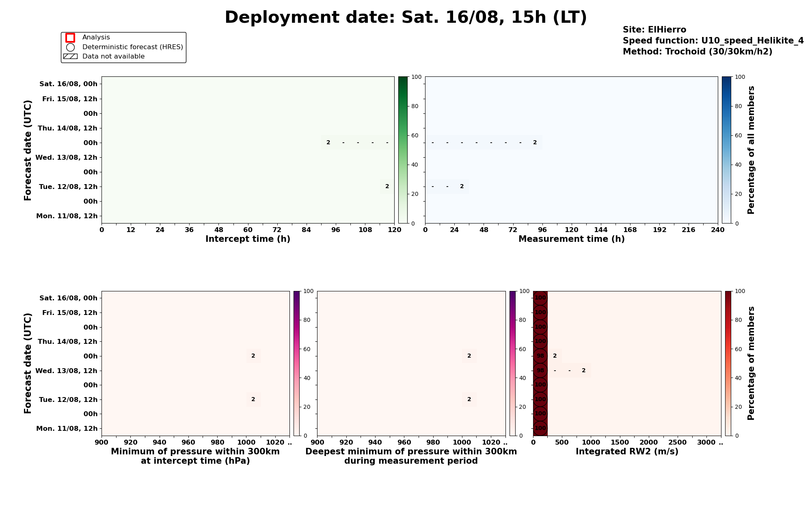Click the purple colorbar beside the deepest minimum panel
This screenshot has height=508, width=812.
pyautogui.click(x=513, y=363)
